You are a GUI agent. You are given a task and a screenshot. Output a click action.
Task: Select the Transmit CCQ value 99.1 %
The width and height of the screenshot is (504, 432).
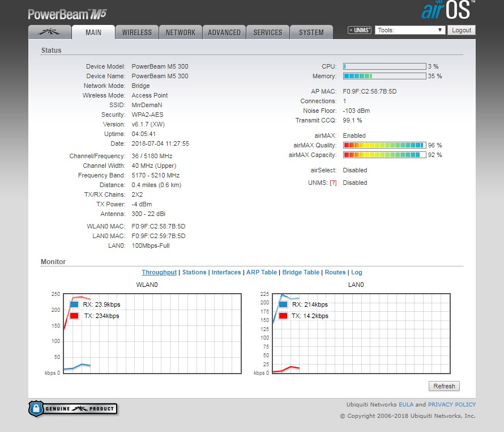click(353, 120)
